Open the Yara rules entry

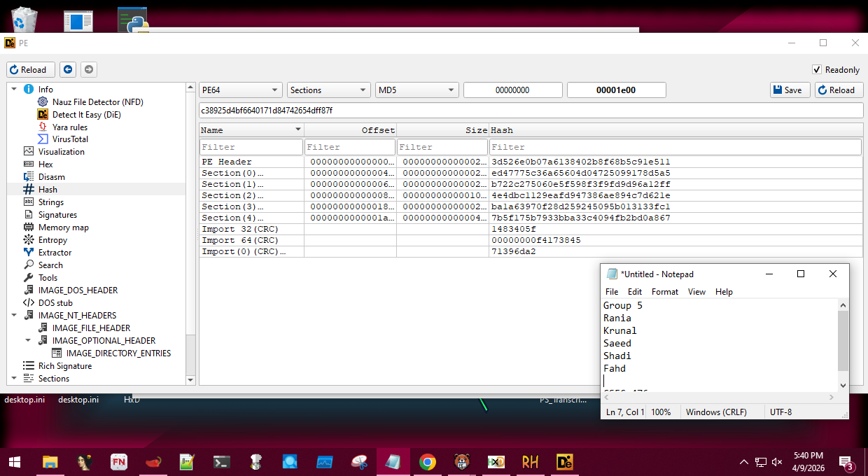pyautogui.click(x=69, y=127)
